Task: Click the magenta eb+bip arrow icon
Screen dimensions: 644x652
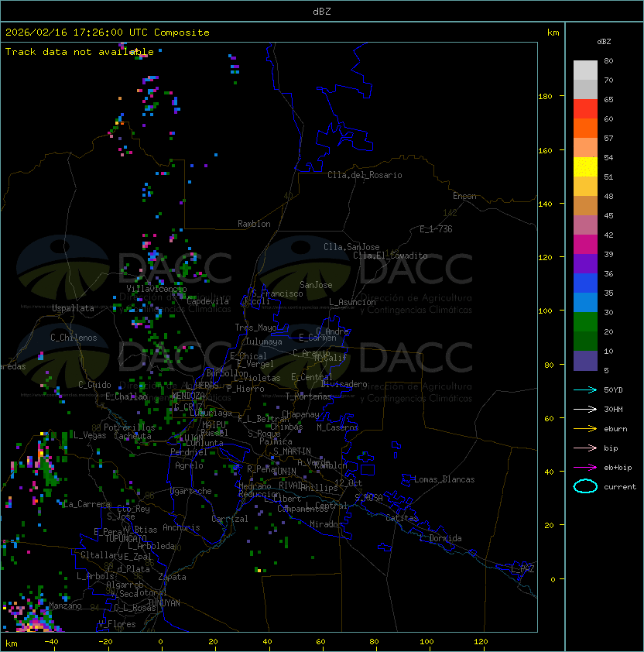Action: [x=585, y=467]
